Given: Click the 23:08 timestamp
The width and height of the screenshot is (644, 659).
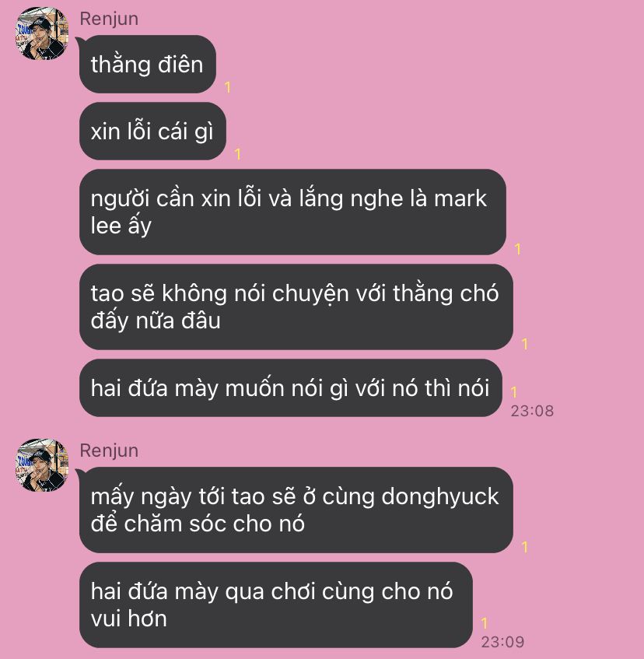Looking at the screenshot, I should point(532,411).
